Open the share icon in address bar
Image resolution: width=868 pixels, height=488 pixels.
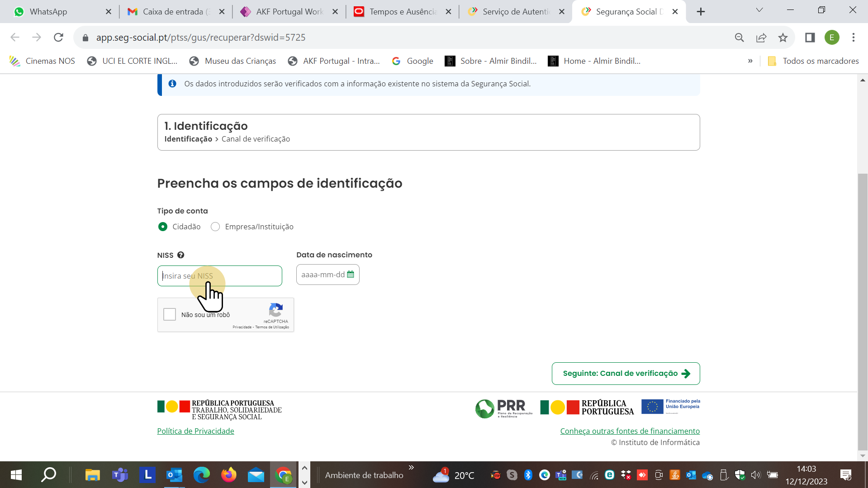pyautogui.click(x=762, y=38)
